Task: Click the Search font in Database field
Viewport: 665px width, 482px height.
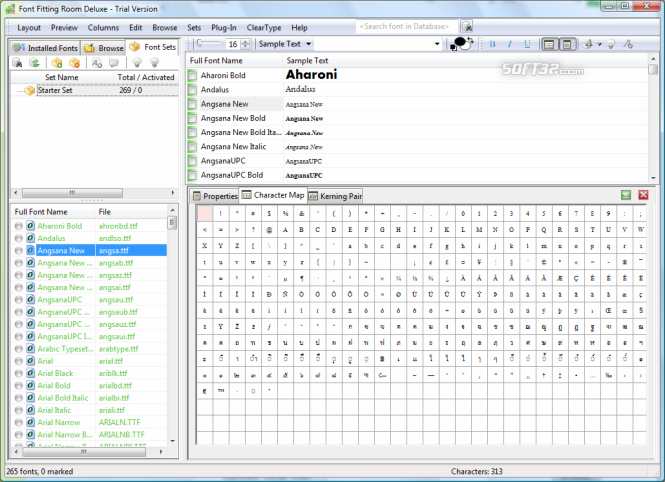Action: [407, 26]
